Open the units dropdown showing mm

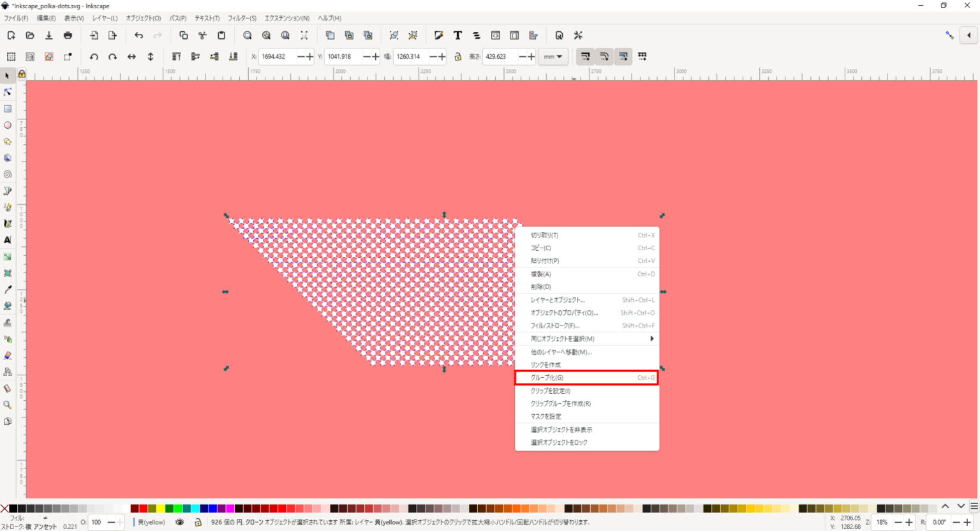[x=553, y=56]
